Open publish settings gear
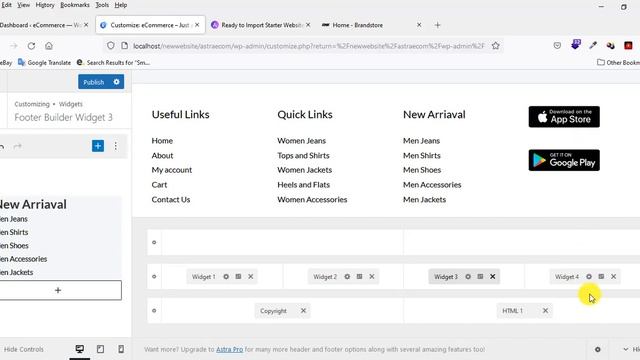This screenshot has height=360, width=640. [117, 82]
